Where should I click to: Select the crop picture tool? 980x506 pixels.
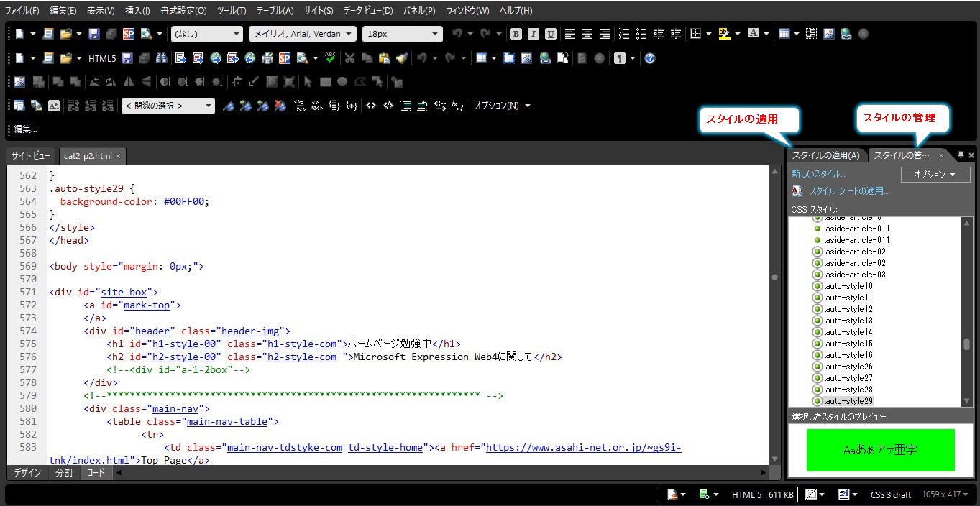[236, 82]
